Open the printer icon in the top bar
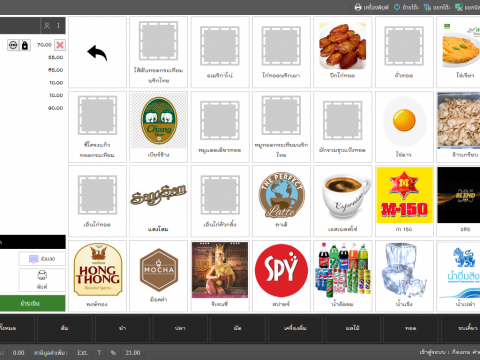480x360 pixels. (x=358, y=7)
